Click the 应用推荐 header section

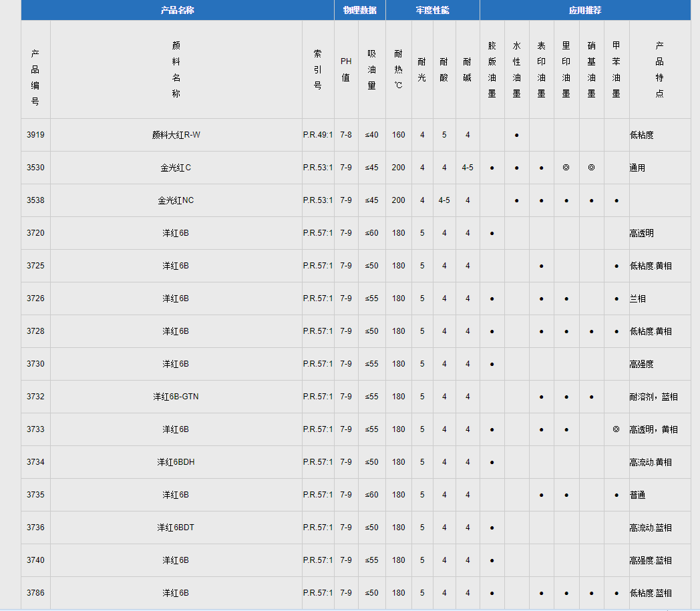coord(584,11)
